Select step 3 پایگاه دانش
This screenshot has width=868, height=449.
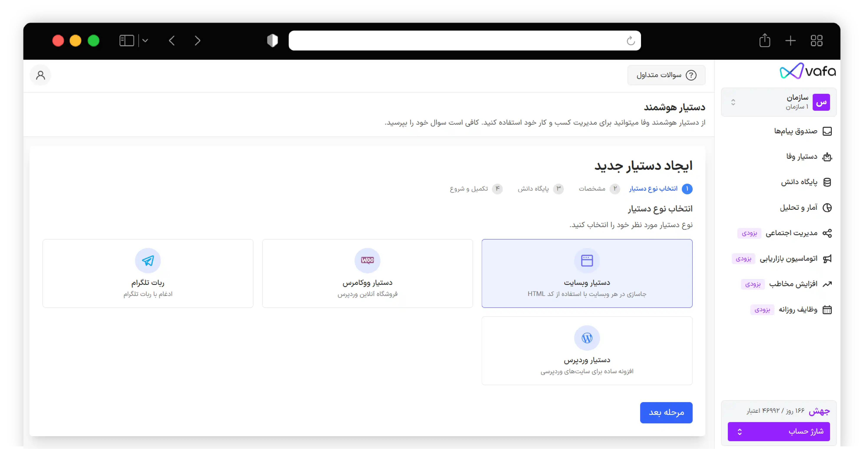pos(541,189)
